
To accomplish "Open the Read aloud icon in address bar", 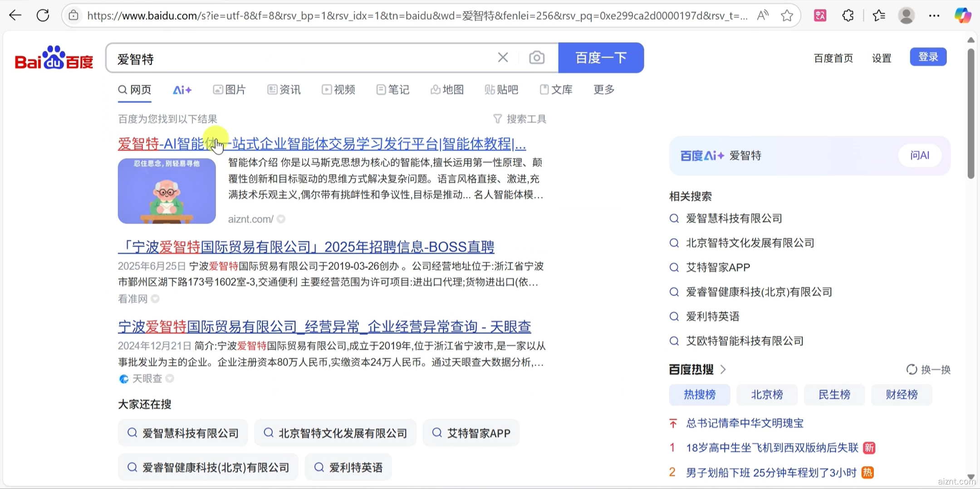I will tap(763, 16).
